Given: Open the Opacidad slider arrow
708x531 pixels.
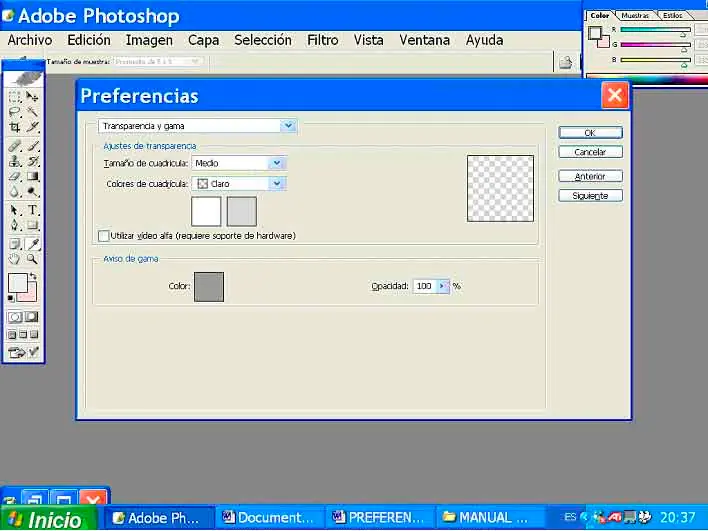Looking at the screenshot, I should coord(443,286).
